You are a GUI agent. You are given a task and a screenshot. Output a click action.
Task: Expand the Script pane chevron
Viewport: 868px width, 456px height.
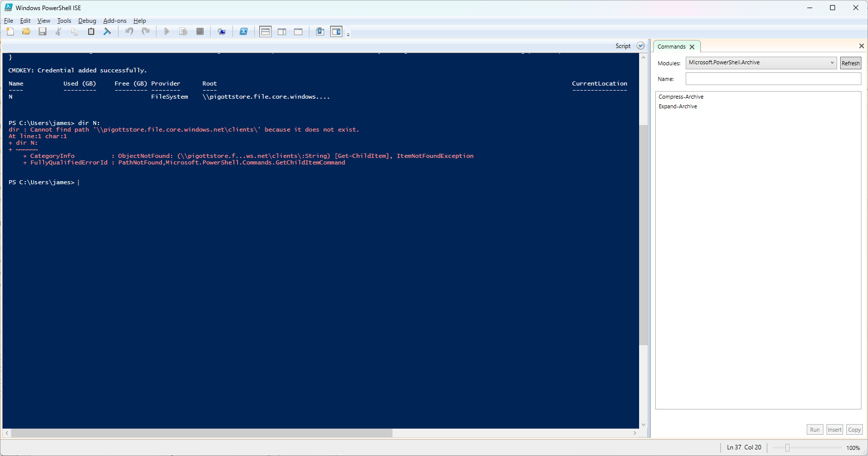(640, 46)
